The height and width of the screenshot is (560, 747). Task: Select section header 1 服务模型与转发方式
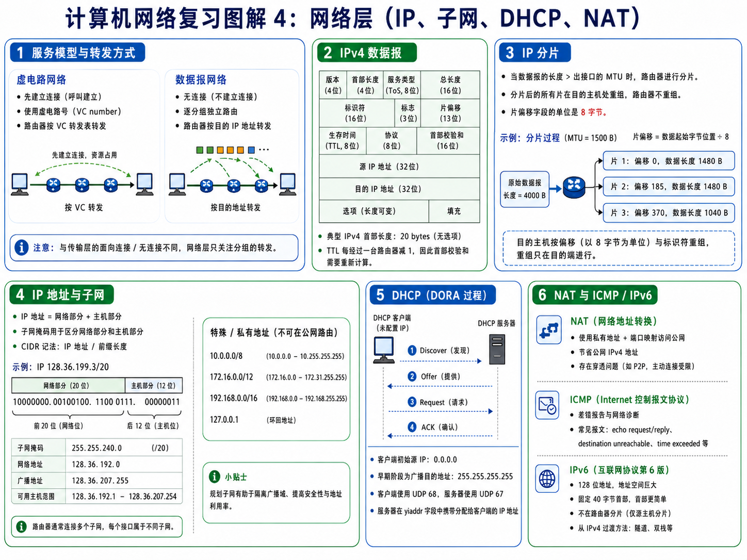77,53
